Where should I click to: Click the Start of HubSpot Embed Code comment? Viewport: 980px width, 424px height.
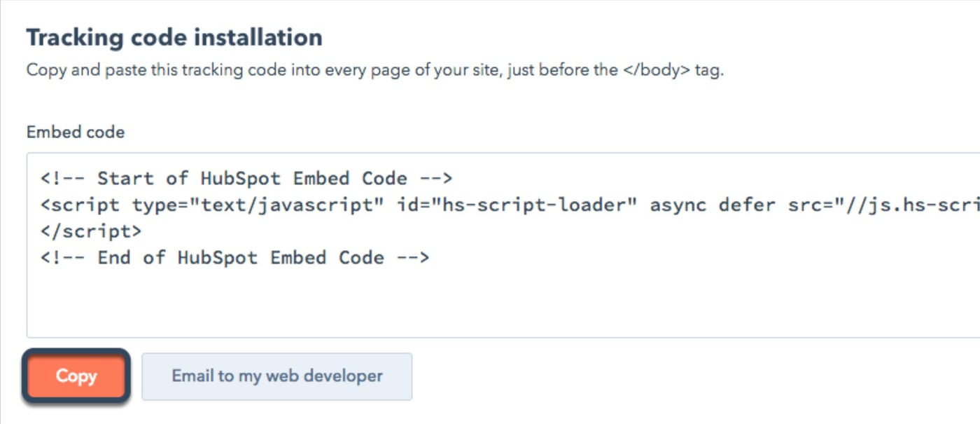pos(246,179)
